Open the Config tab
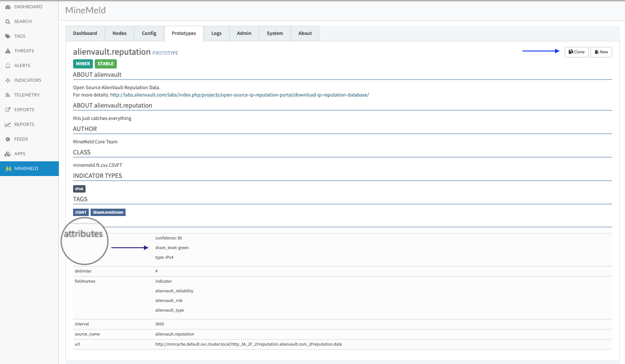The height and width of the screenshot is (364, 625). pyautogui.click(x=149, y=34)
